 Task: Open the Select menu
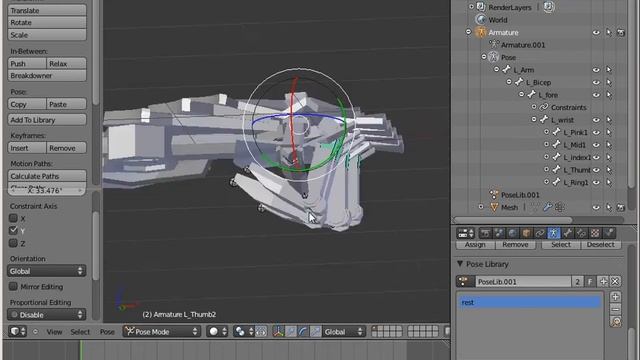point(80,332)
